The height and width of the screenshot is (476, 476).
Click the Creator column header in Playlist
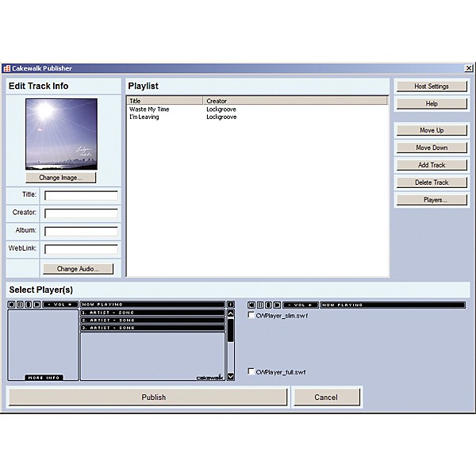(x=295, y=101)
